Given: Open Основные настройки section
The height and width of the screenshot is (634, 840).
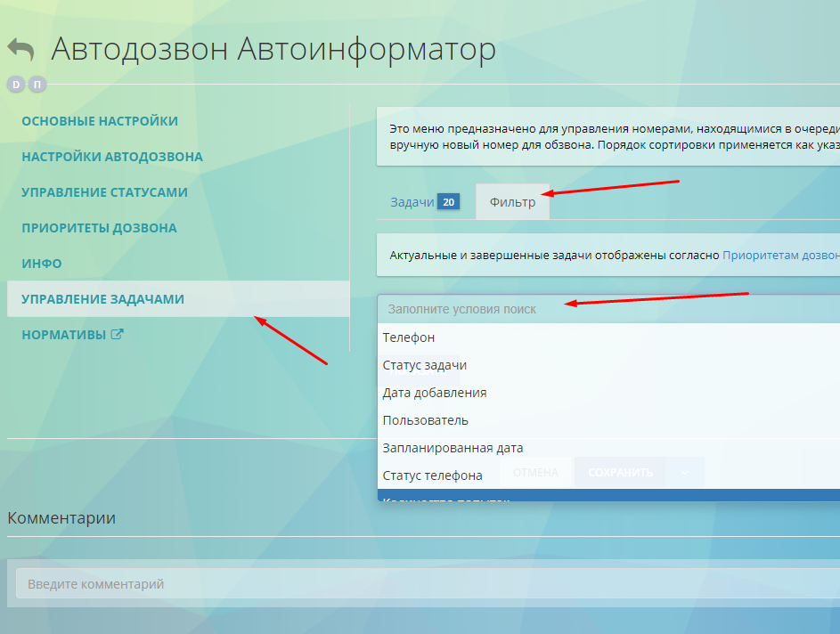Looking at the screenshot, I should 100,121.
